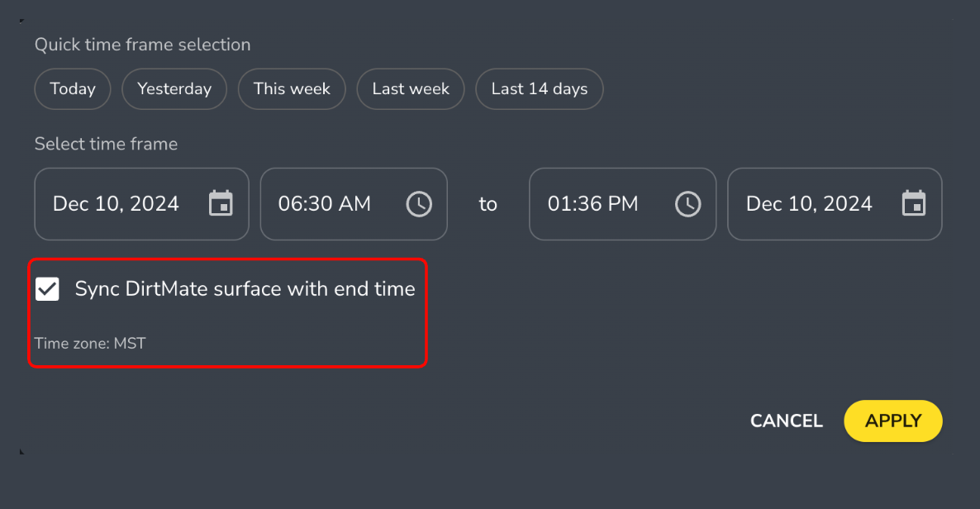
Task: Open the end date calendar picker icon
Action: point(913,203)
